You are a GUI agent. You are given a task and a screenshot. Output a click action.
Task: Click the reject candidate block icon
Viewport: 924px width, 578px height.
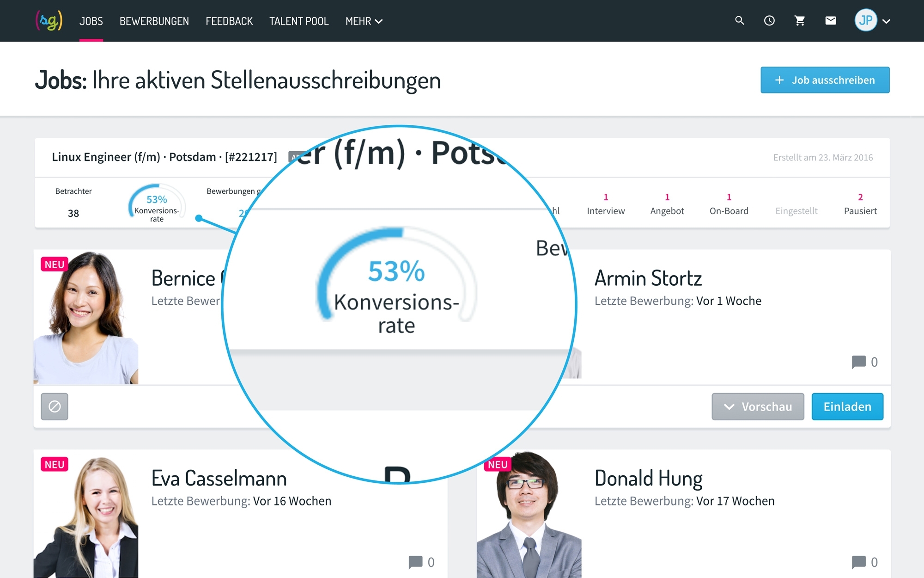(x=55, y=406)
